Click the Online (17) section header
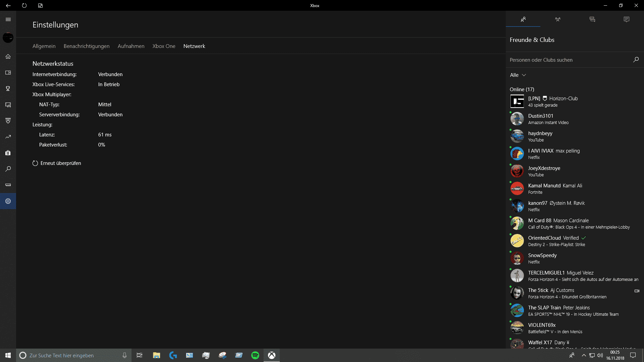644x362 pixels. pos(522,89)
